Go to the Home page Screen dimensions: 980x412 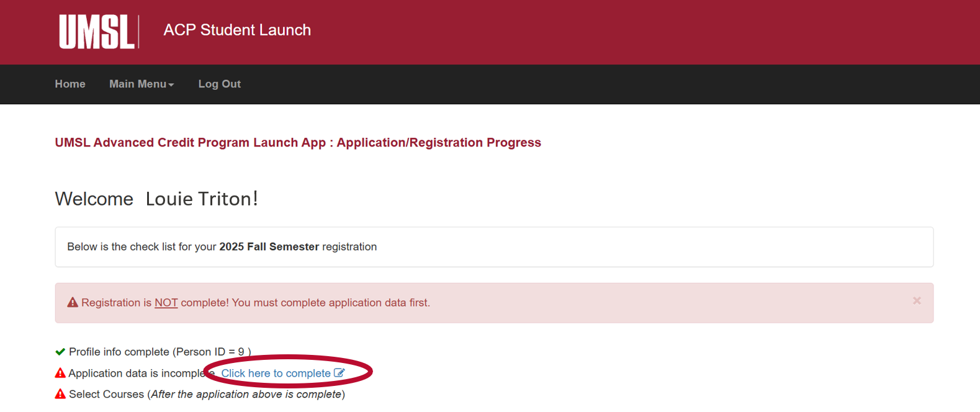pyautogui.click(x=70, y=84)
